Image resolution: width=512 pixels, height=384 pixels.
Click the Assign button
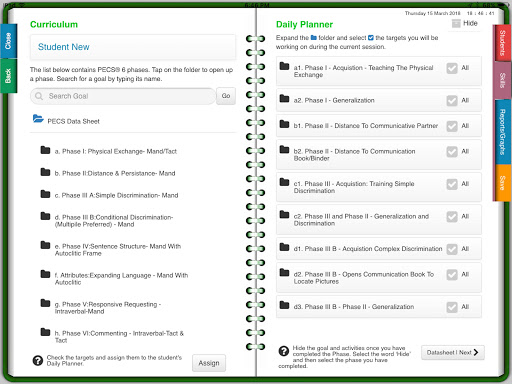point(209,363)
